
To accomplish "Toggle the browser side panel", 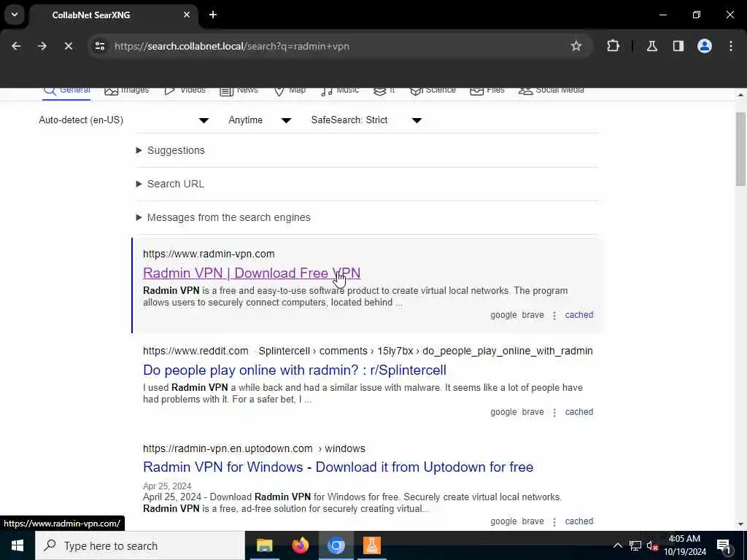I will (678, 46).
